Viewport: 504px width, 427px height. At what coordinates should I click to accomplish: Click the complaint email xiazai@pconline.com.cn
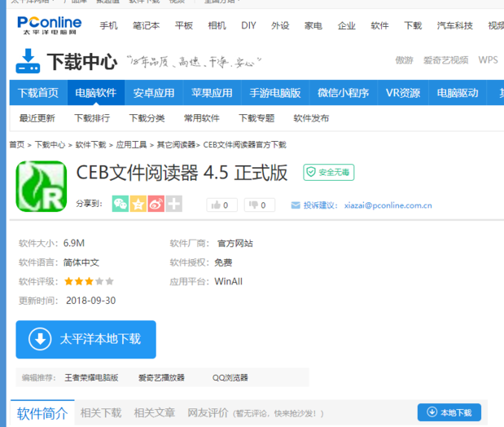pos(388,205)
